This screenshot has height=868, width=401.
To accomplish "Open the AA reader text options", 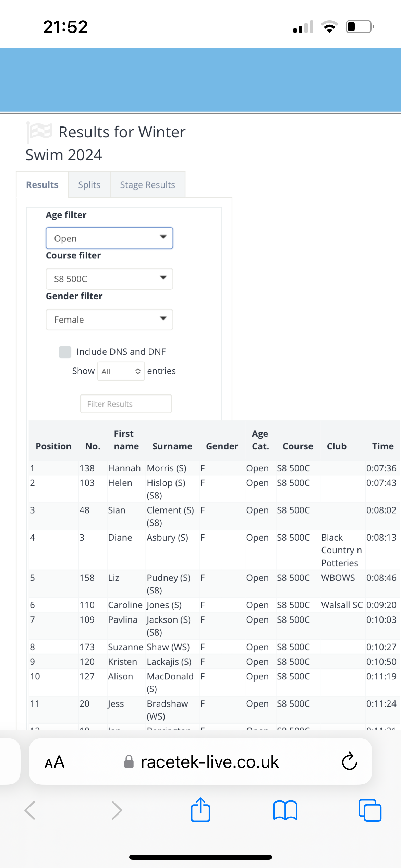I will 54,762.
